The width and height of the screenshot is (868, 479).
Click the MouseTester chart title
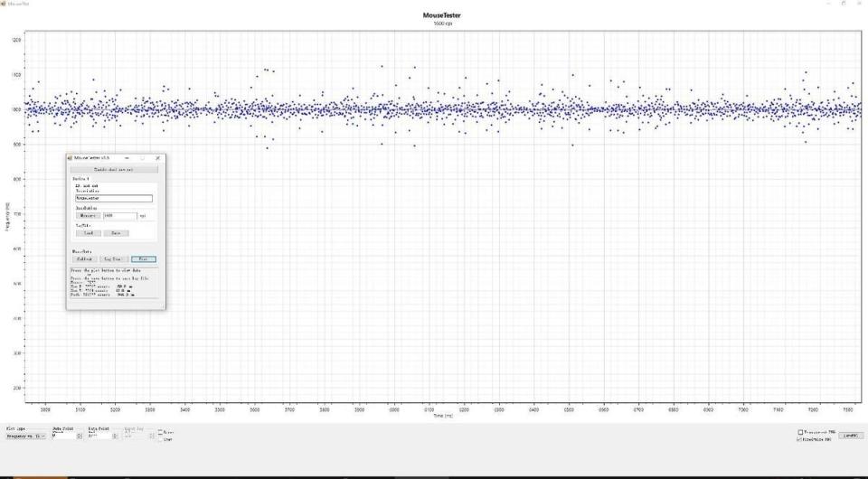click(x=442, y=15)
